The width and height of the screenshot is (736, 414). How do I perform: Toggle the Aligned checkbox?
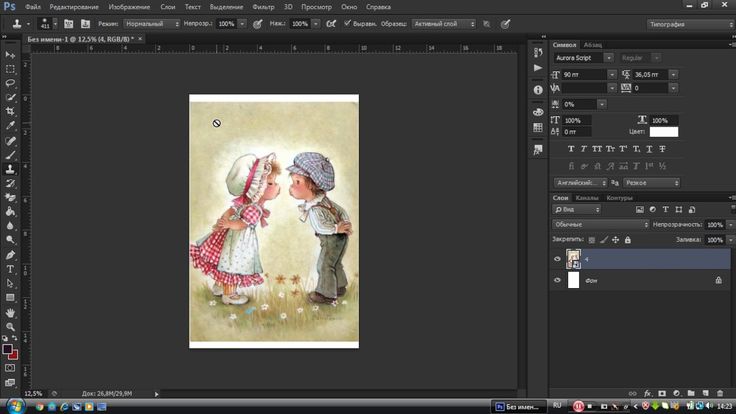347,23
